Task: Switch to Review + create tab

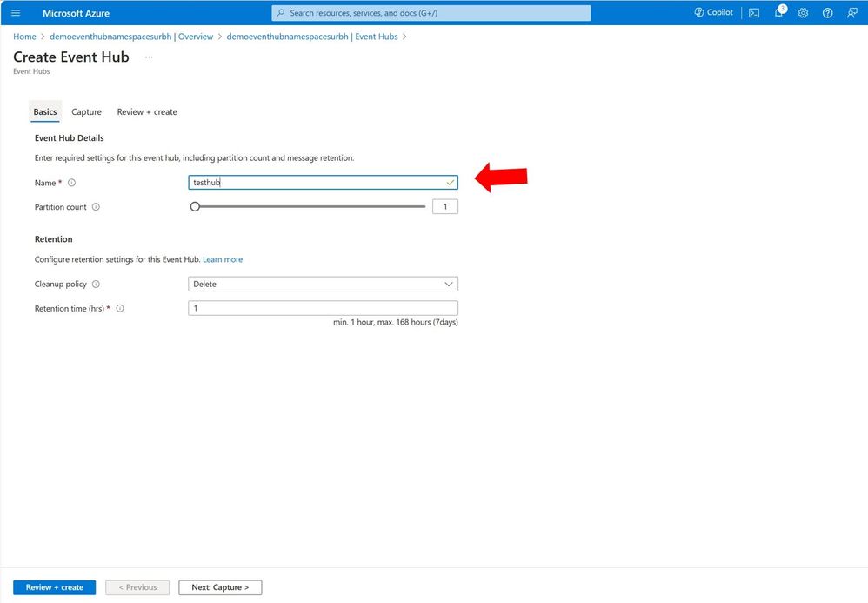Action: pyautogui.click(x=147, y=112)
